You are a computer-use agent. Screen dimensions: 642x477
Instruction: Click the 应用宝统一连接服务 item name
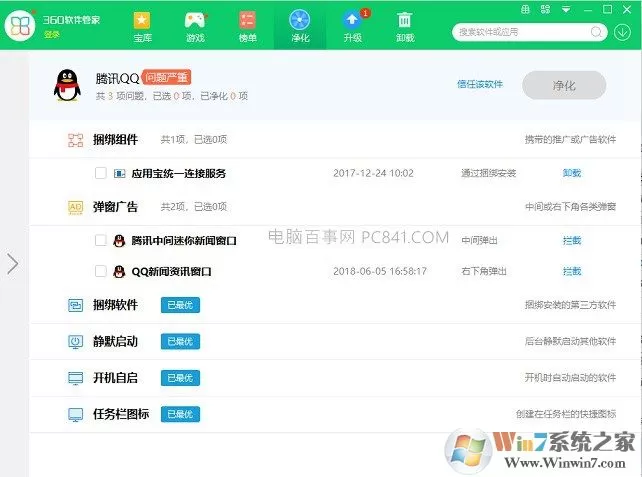[x=179, y=174]
